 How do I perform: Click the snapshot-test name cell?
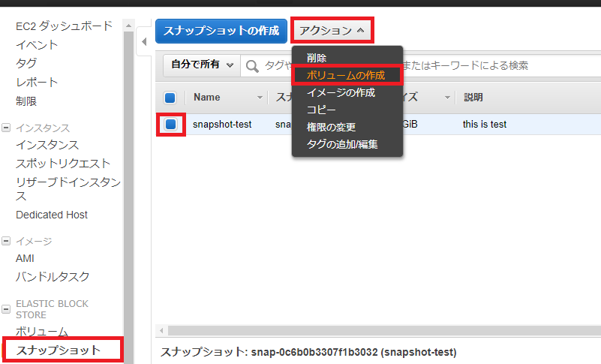[222, 125]
